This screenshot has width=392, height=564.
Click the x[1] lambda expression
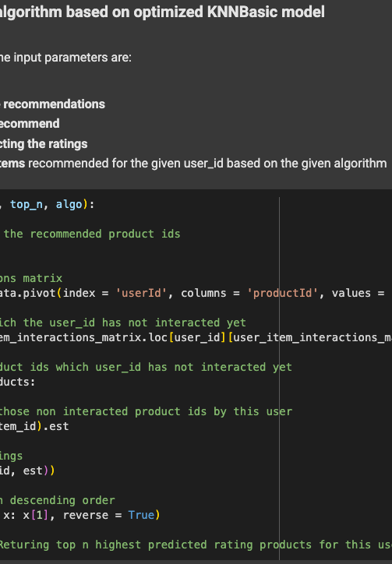(36, 515)
